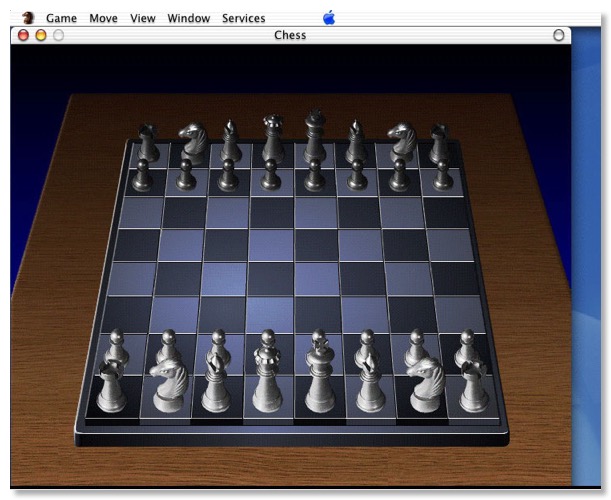
Task: Click the empty f3 square
Action: click(366, 314)
